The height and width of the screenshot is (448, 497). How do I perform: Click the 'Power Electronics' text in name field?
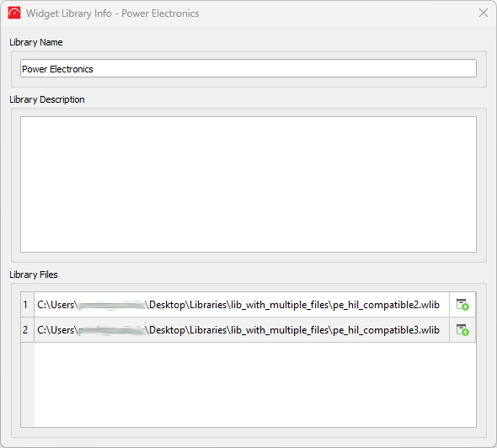click(57, 69)
